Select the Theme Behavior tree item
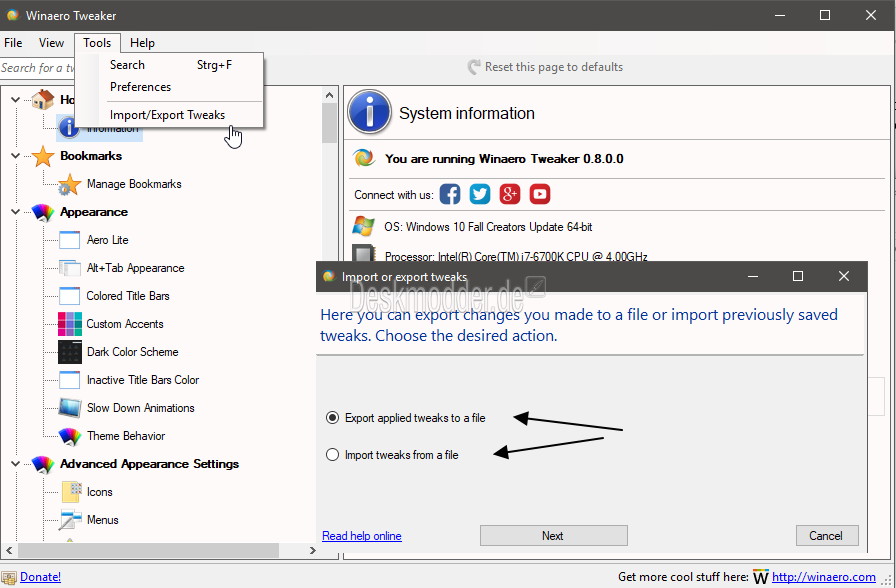This screenshot has height=588, width=896. click(126, 436)
